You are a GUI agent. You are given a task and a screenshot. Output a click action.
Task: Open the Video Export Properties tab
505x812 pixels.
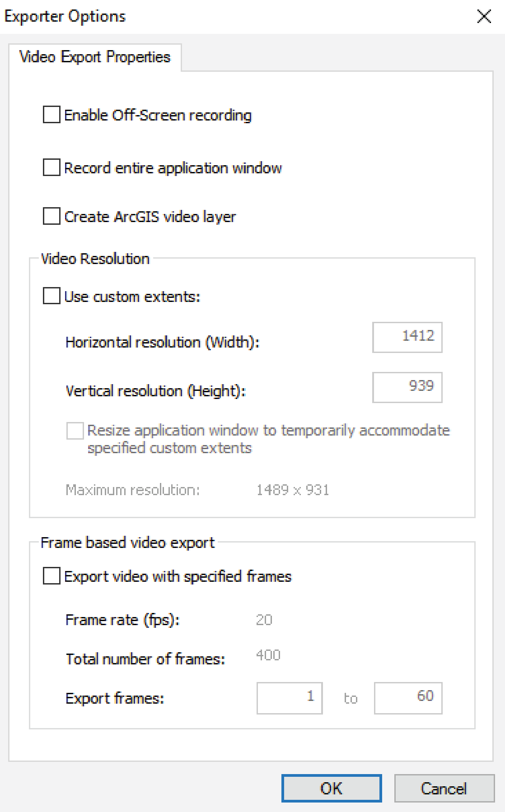click(95, 57)
